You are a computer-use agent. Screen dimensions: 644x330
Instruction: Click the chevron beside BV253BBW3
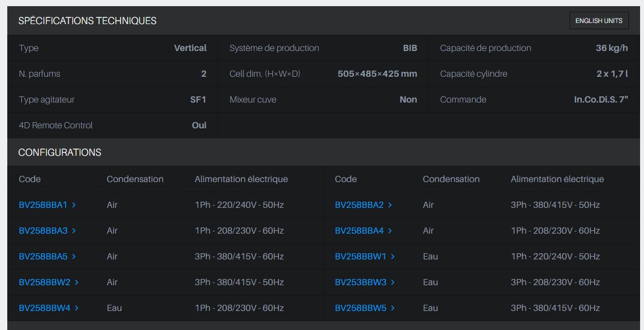pyautogui.click(x=393, y=282)
